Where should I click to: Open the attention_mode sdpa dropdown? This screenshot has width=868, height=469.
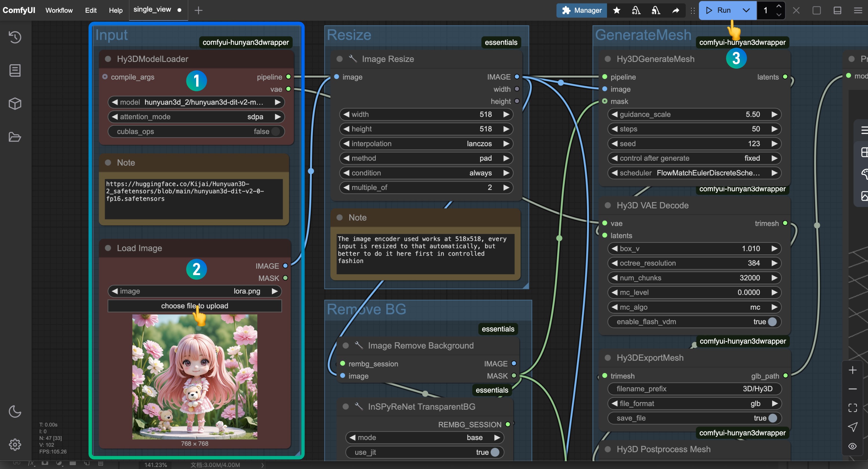coord(196,117)
